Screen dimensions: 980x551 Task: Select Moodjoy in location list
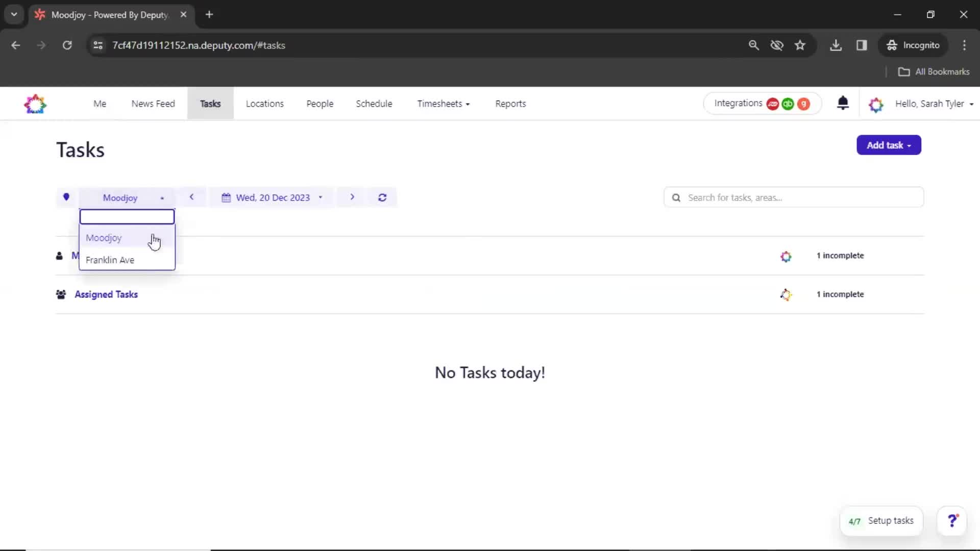tap(127, 238)
